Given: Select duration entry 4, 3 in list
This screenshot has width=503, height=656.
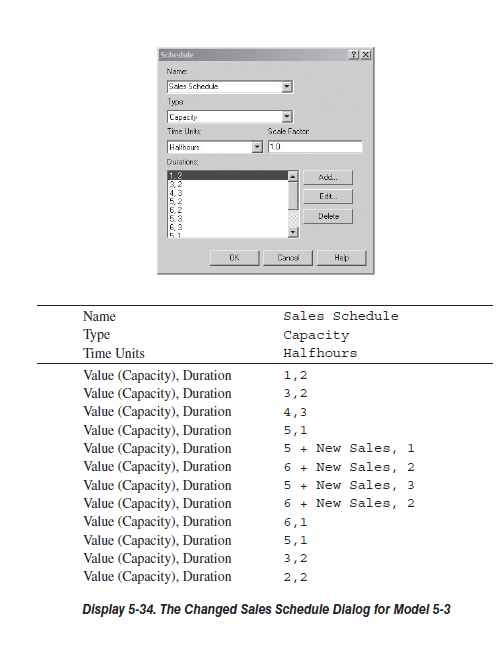Looking at the screenshot, I should click(x=228, y=193).
